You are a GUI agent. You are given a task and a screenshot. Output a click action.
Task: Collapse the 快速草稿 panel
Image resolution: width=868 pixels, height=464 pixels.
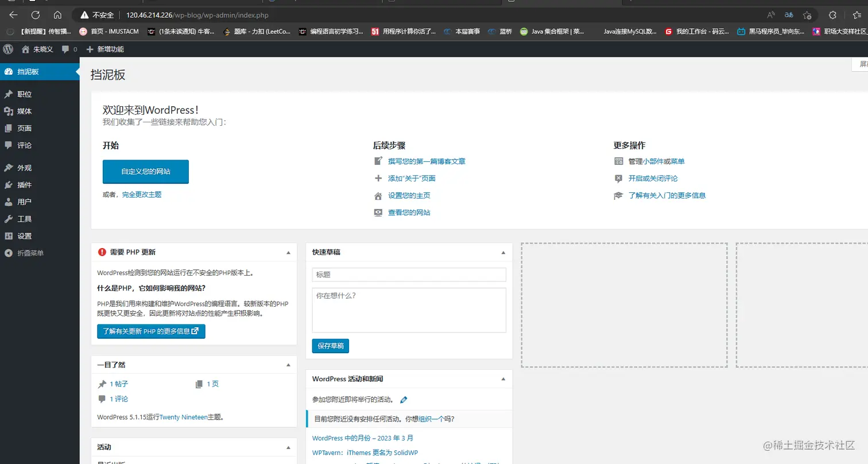pos(503,252)
